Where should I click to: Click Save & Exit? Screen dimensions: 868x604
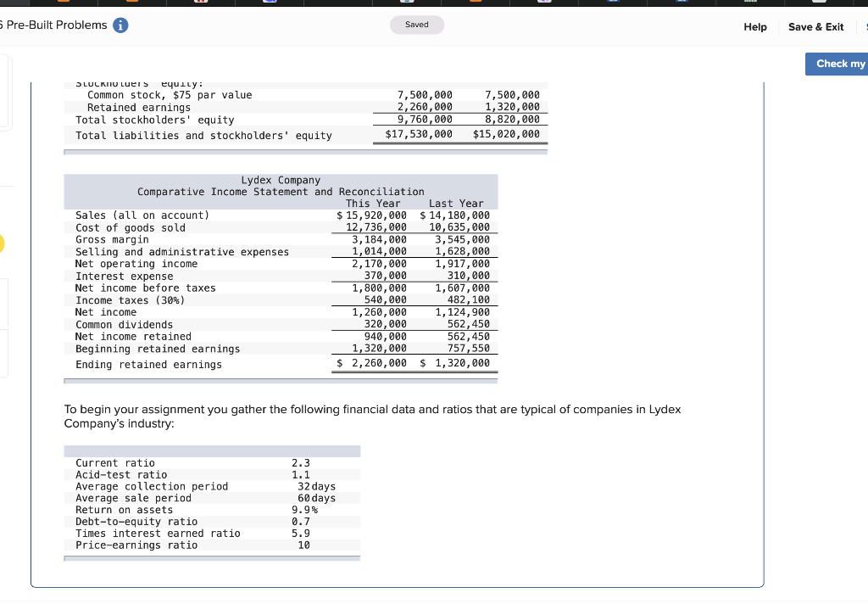click(x=815, y=26)
